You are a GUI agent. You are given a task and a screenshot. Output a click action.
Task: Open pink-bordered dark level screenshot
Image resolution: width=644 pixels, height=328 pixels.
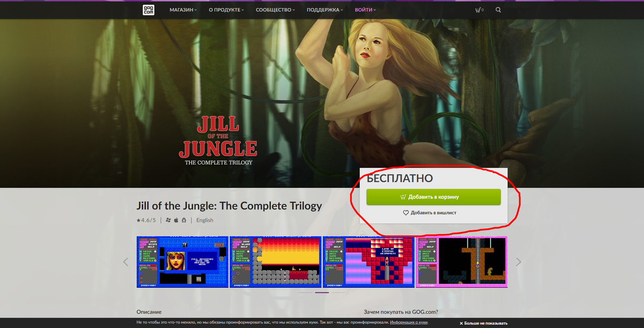click(462, 262)
